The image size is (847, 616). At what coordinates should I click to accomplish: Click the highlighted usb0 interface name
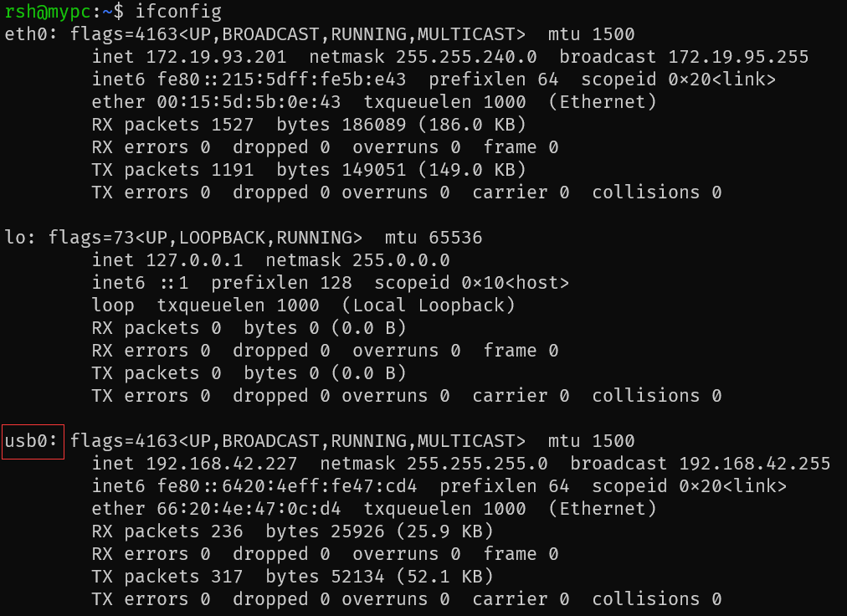30,441
